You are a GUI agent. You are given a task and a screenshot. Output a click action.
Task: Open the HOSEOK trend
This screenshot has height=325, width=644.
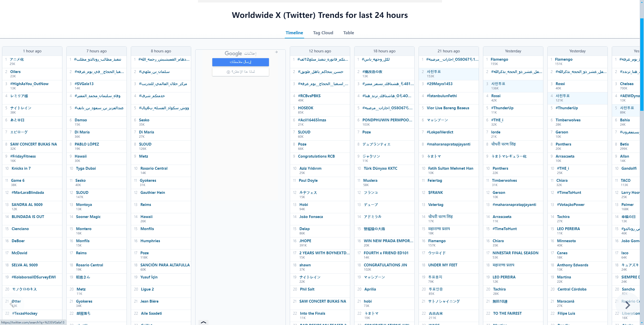[x=306, y=108]
